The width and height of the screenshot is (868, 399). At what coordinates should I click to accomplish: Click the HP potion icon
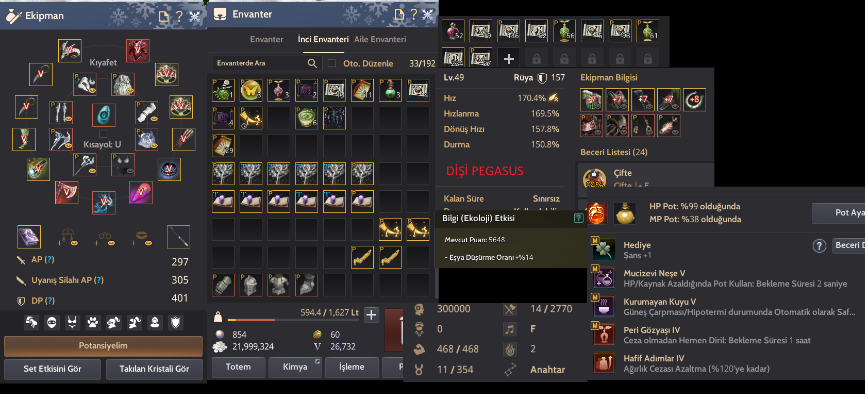(597, 213)
